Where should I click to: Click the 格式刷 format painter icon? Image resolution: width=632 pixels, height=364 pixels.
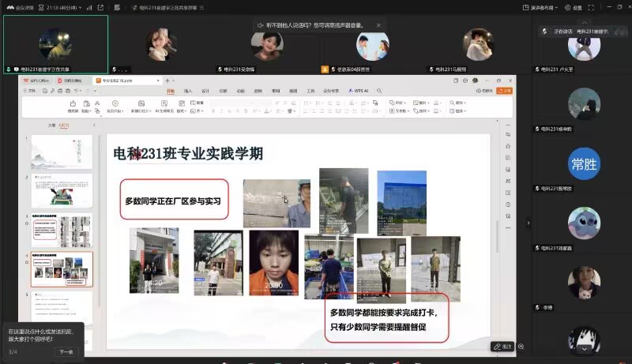(x=73, y=103)
